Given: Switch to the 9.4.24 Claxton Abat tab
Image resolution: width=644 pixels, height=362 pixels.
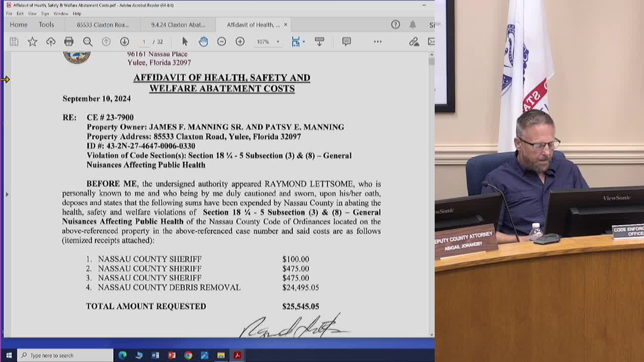Looking at the screenshot, I should 178,24.
